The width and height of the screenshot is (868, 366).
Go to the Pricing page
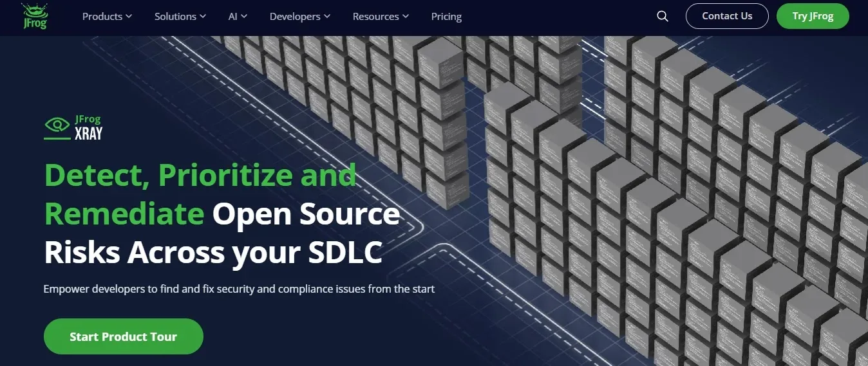pos(446,17)
